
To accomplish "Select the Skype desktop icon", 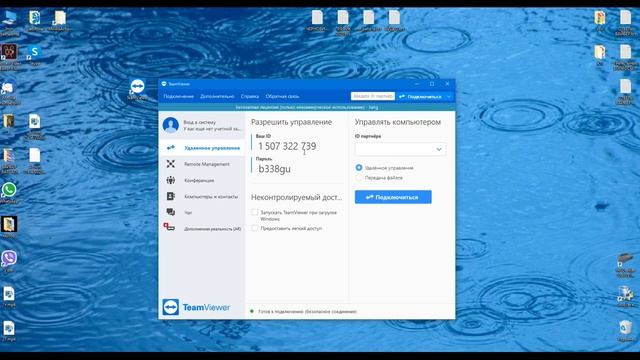I will pyautogui.click(x=35, y=55).
